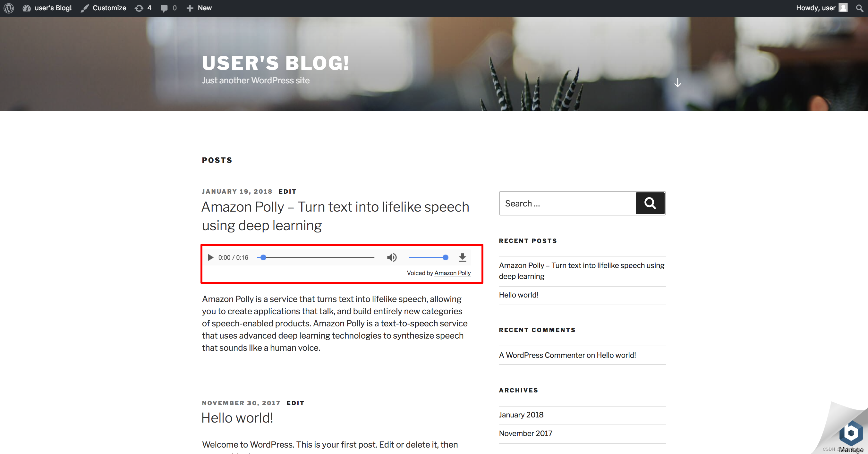Click the Hello world Recent Posts link
Screen dimensions: 868x454
click(x=517, y=295)
